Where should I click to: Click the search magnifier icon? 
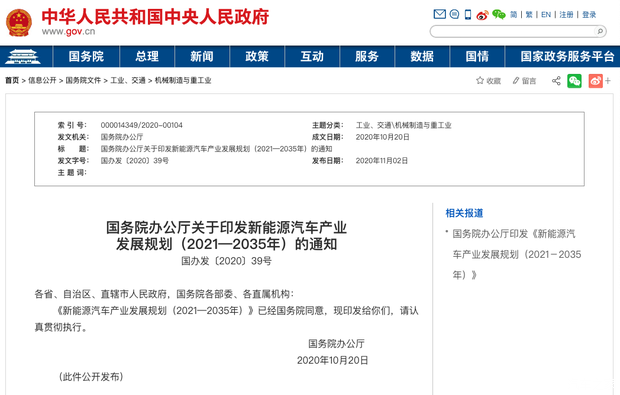(600, 31)
